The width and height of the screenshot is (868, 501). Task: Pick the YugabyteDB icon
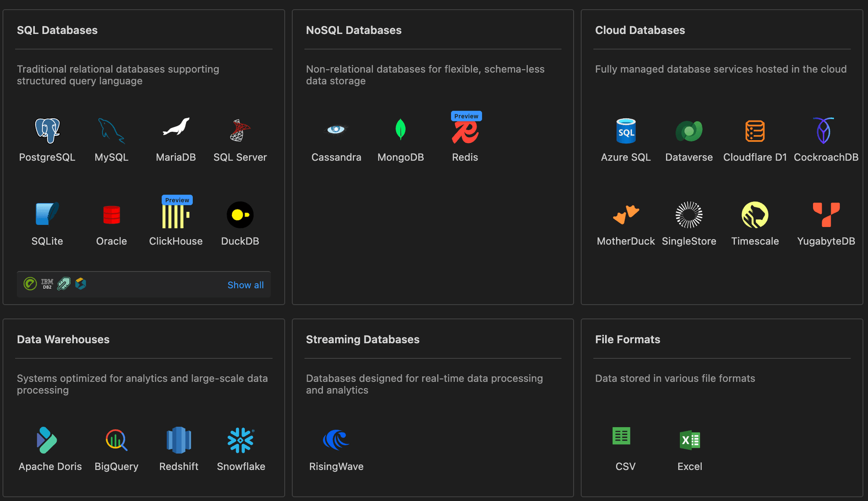[x=826, y=214]
